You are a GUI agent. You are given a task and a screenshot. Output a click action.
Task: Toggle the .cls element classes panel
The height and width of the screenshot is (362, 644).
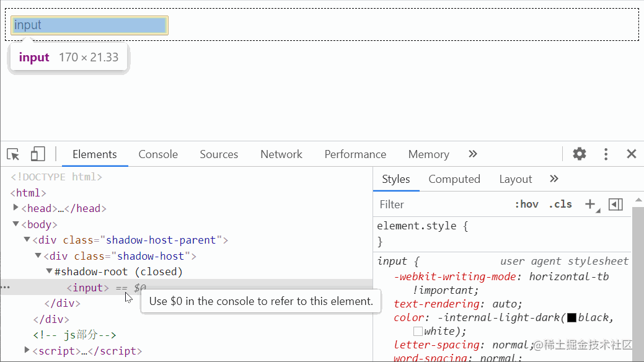tap(562, 205)
